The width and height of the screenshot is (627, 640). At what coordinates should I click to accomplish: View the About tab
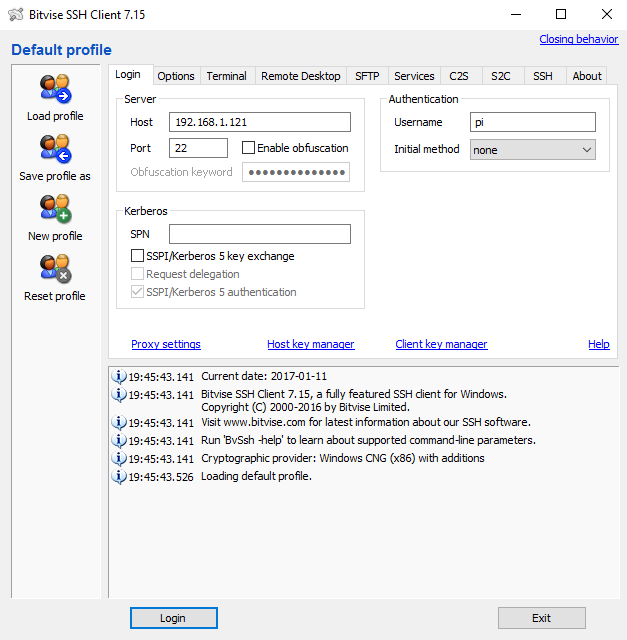point(587,76)
